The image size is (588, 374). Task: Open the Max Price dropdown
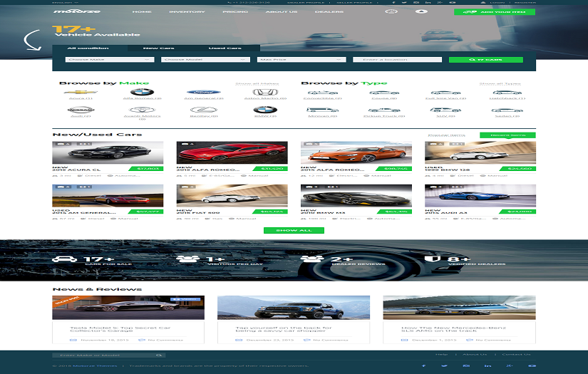pyautogui.click(x=301, y=60)
